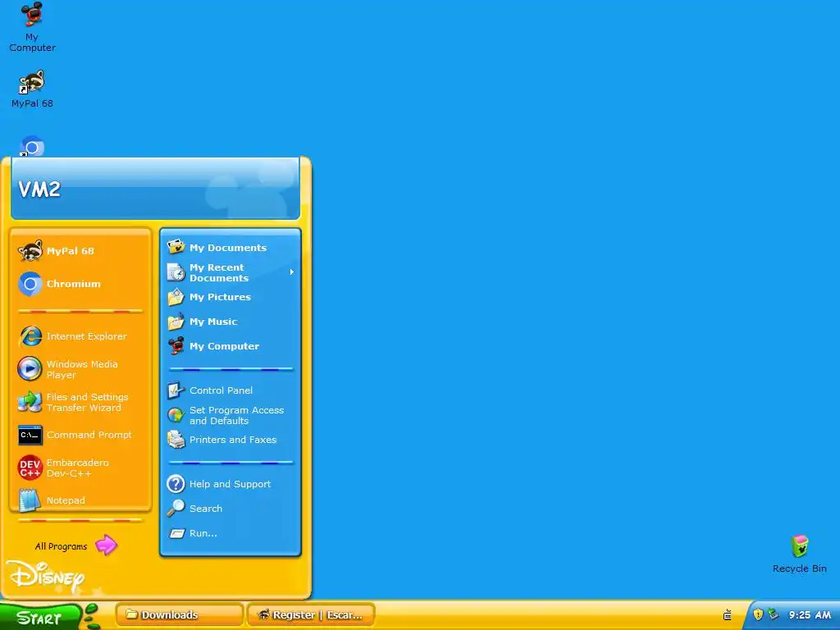Click MyPal 68 raccoon icon in Start menu
840x630 pixels.
click(30, 251)
